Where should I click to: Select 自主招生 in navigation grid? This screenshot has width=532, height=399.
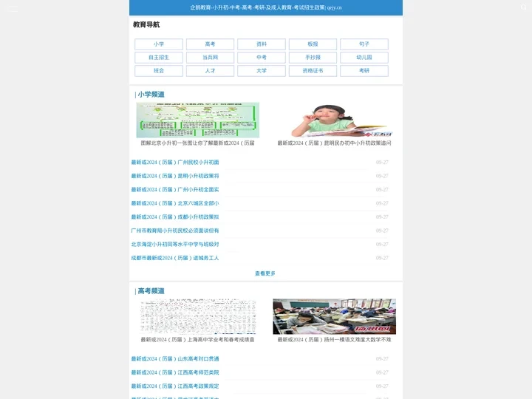(x=158, y=58)
